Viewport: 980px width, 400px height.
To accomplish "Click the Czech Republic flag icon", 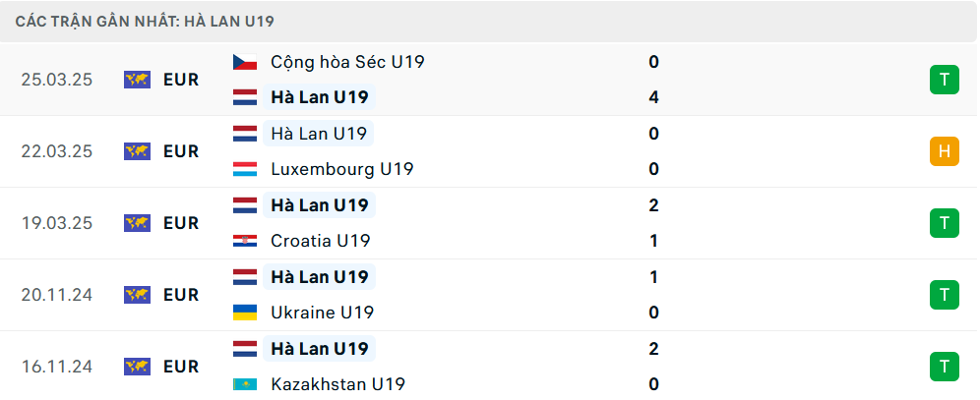I will coord(245,62).
